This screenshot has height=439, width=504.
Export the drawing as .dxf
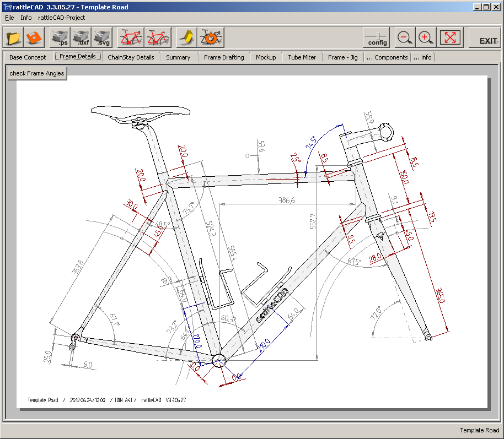pos(81,37)
